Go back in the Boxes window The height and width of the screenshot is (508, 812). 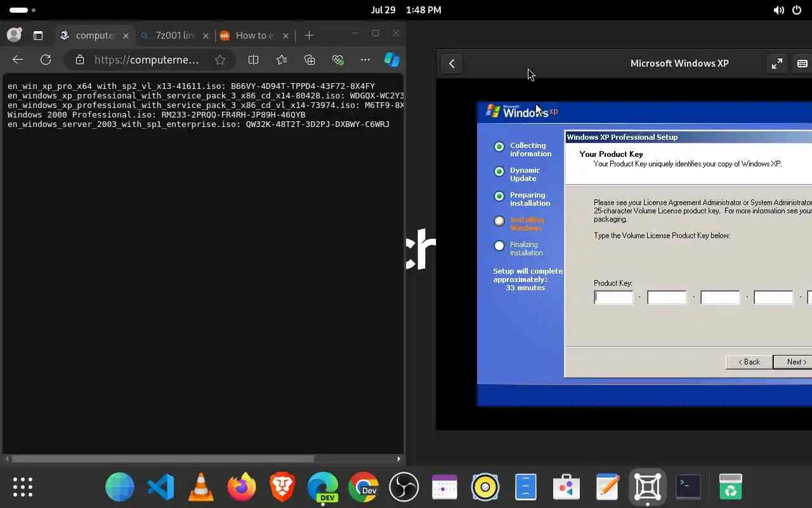pos(452,63)
